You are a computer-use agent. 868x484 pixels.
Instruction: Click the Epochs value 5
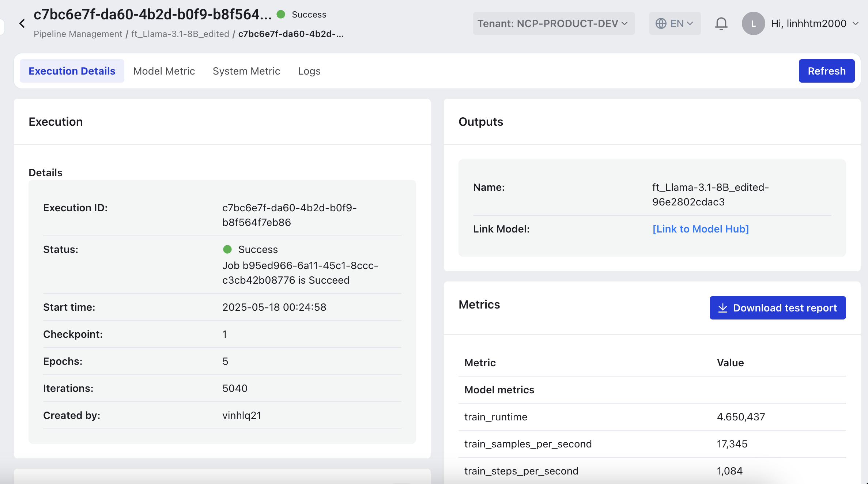[225, 361]
